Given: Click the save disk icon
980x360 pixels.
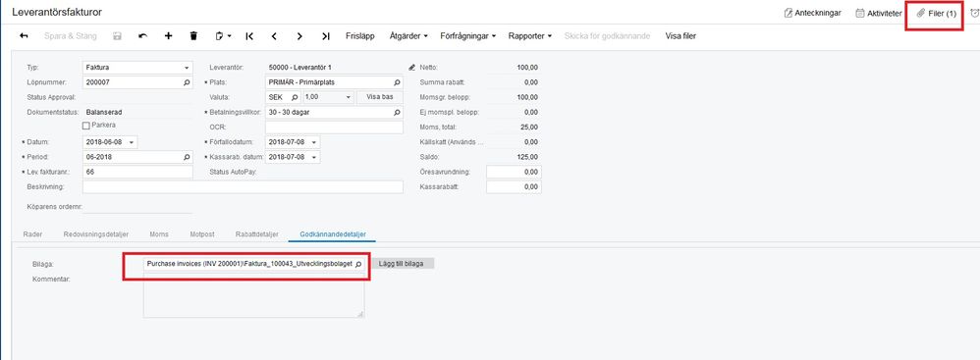Looking at the screenshot, I should pyautogui.click(x=117, y=36).
